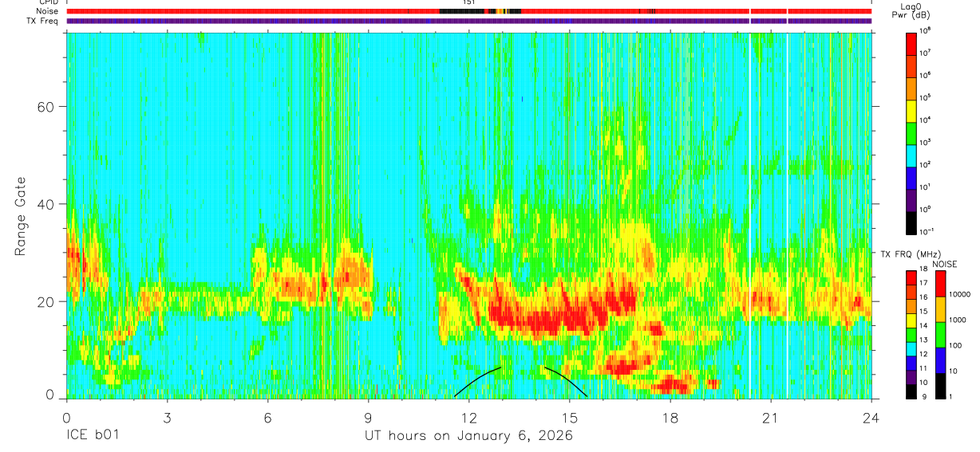Click the 10^8 label on power scale
The width and height of the screenshot is (980, 452).
(925, 30)
